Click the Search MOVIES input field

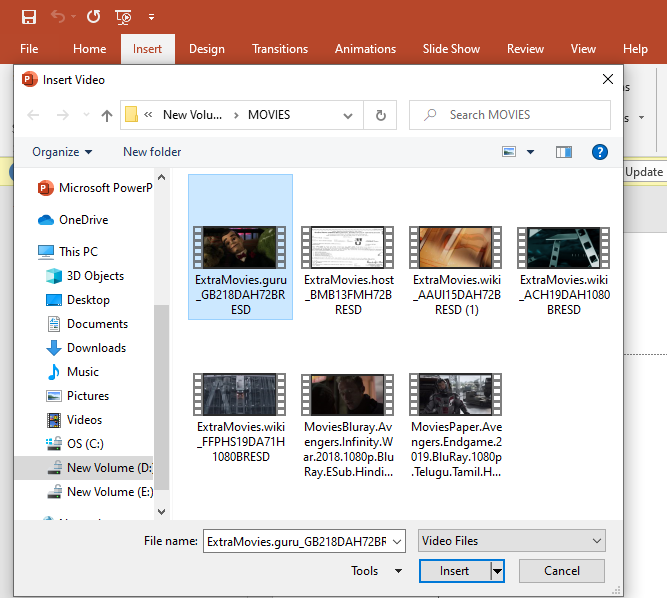pyautogui.click(x=520, y=115)
